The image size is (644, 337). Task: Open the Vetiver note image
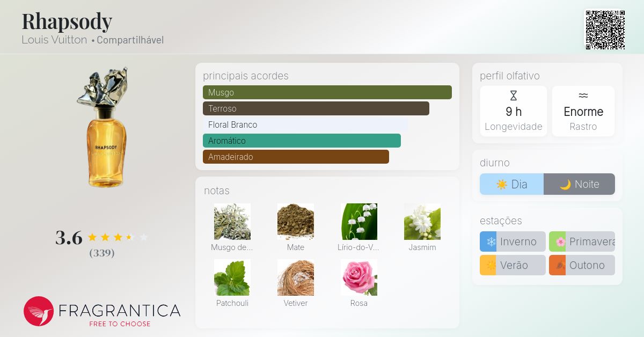(x=296, y=277)
